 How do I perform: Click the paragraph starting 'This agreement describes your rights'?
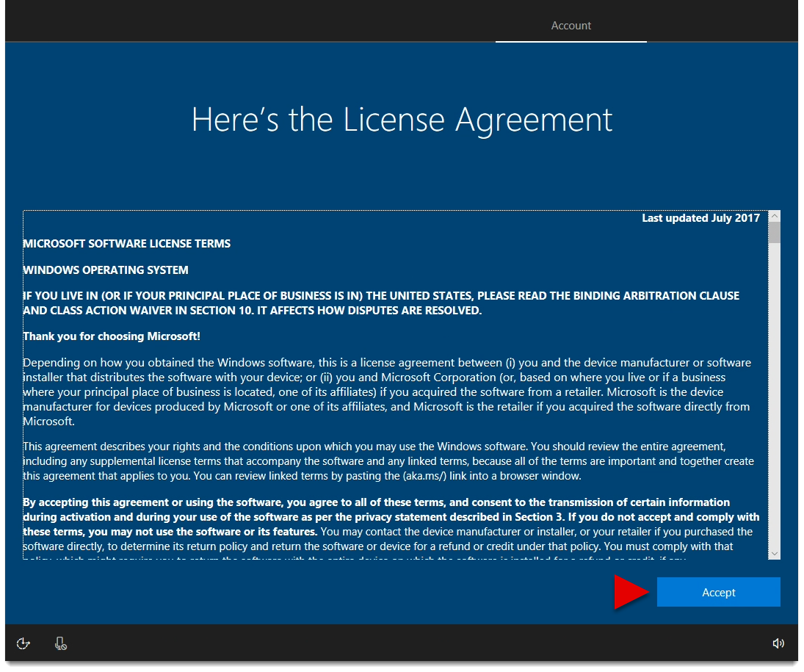pos(388,461)
